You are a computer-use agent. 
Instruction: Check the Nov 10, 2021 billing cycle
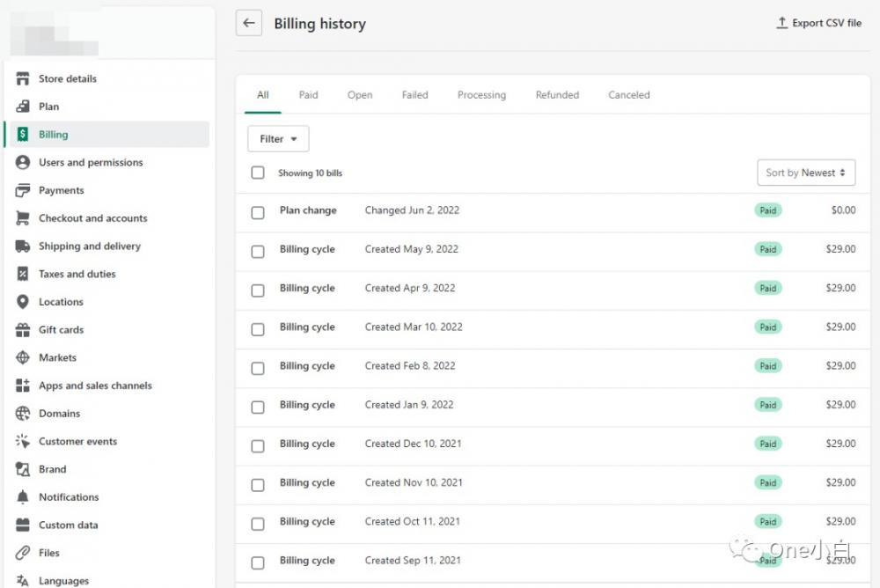(x=258, y=485)
